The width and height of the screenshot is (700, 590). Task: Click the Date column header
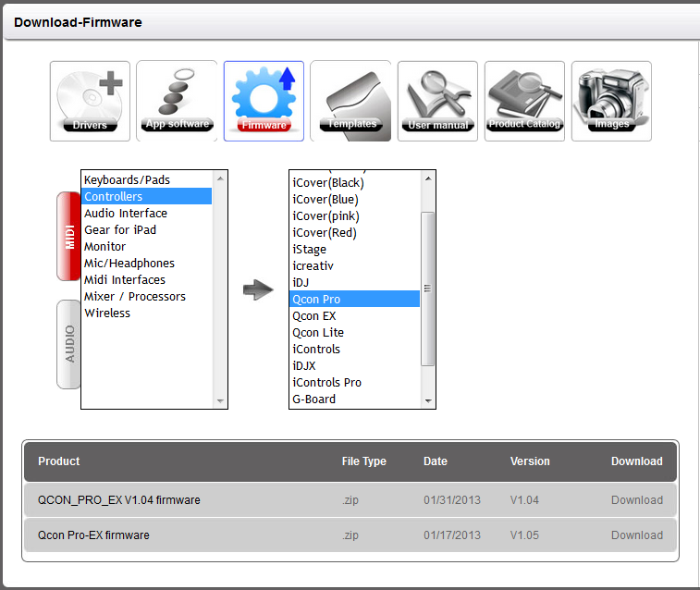[x=436, y=461]
